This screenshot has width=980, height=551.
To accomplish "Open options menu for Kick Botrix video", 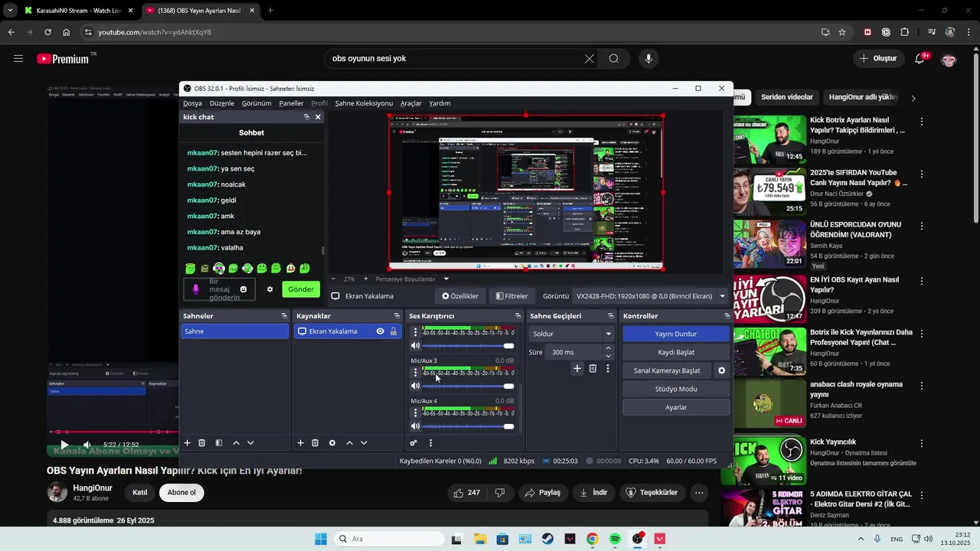I will pos(922,122).
